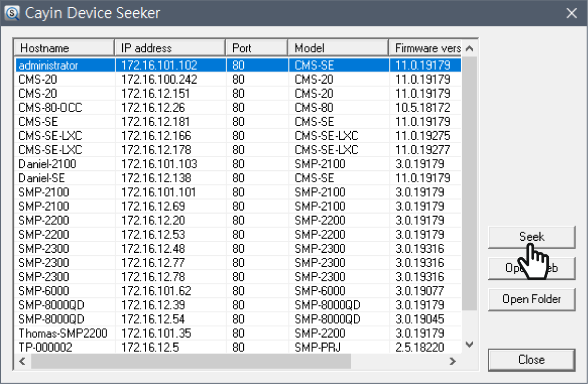Select the 'Daniel-2100' hostname
The width and height of the screenshot is (588, 384).
point(47,164)
